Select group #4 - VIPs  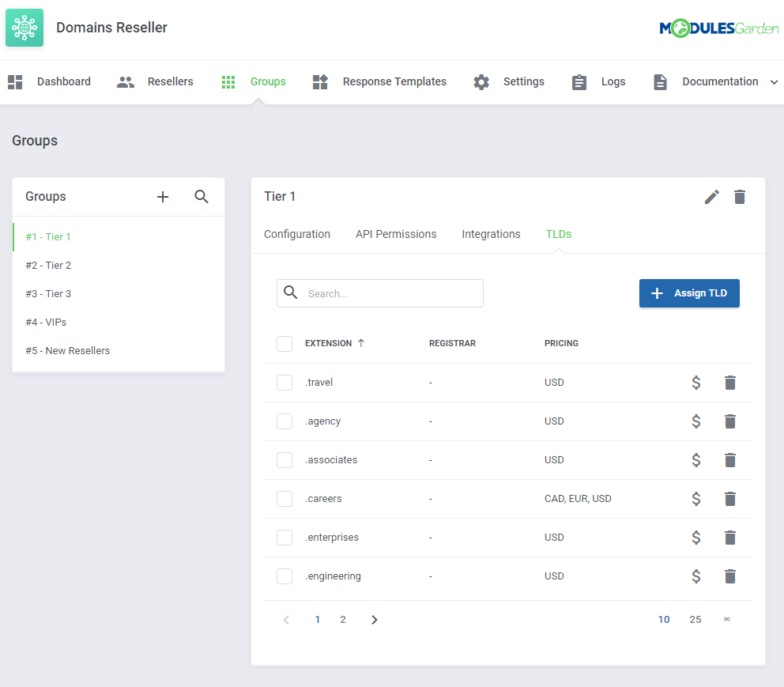coord(119,323)
